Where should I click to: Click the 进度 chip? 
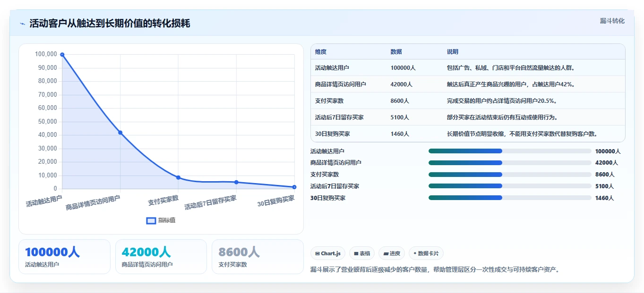392,253
